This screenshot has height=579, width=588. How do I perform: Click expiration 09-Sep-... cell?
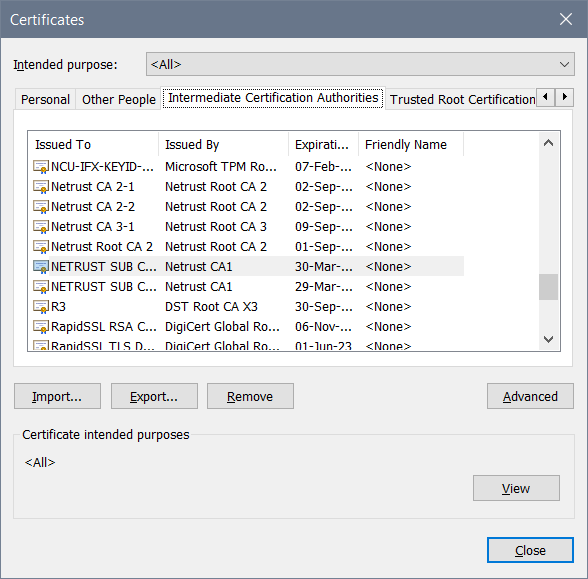tap(324, 226)
